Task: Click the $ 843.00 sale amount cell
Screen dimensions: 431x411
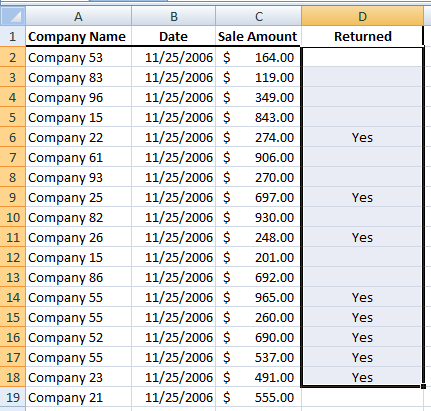Action: point(258,117)
